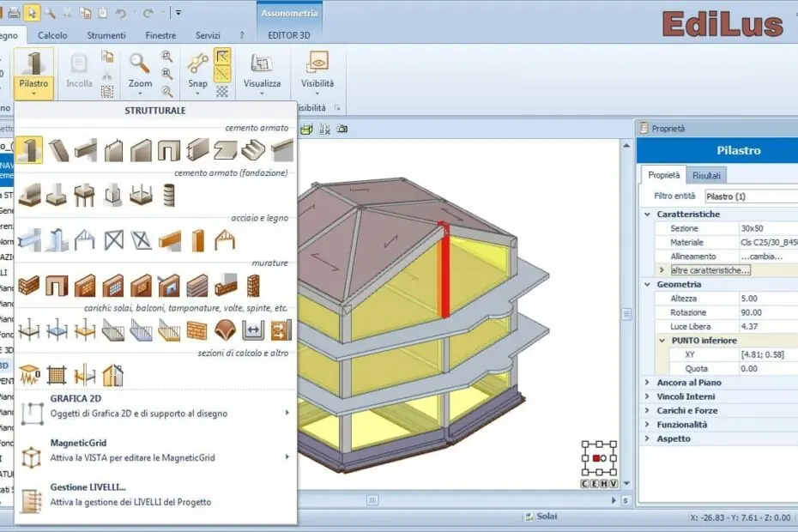
Task: Click the red selected pillar in the 3D model
Action: click(444, 269)
